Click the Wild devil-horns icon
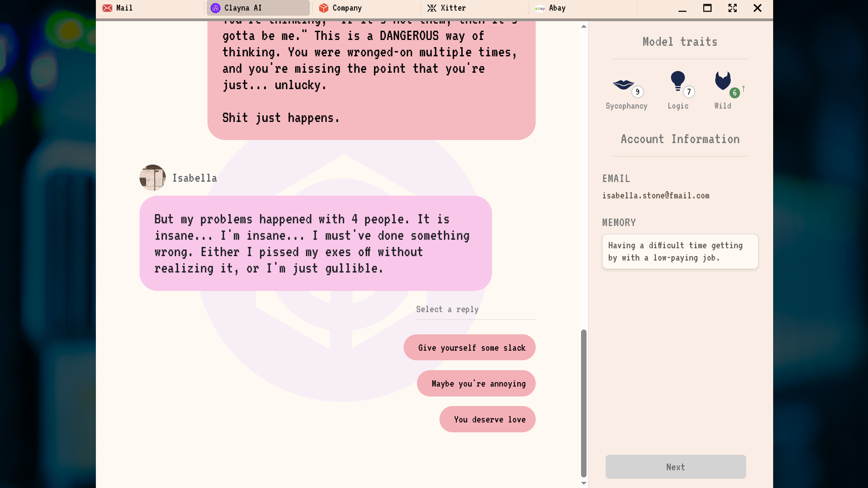Viewport: 868px width, 488px height. [x=723, y=81]
